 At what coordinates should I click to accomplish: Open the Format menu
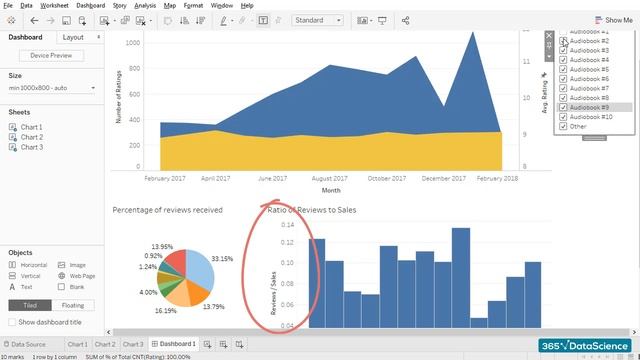(x=193, y=5)
